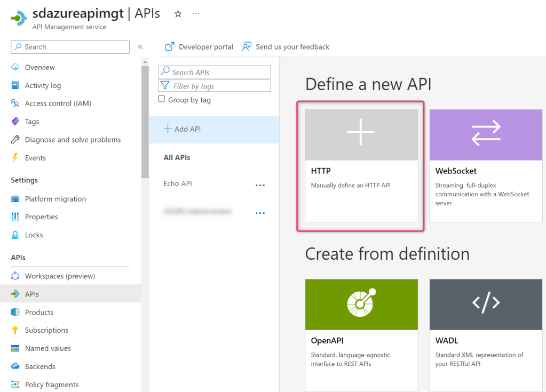Open Subscriptions key icon item

pos(46,330)
